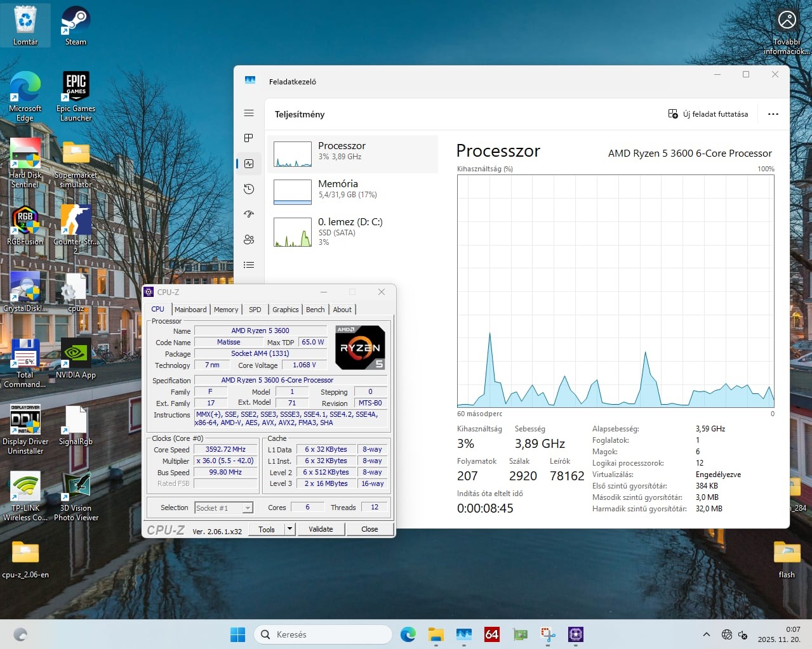
Task: Select the Memória performance item
Action: pos(352,192)
